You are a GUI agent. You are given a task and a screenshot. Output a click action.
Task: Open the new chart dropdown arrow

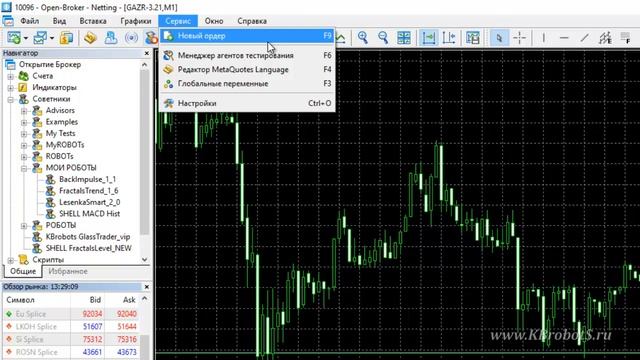pyautogui.click(x=26, y=38)
